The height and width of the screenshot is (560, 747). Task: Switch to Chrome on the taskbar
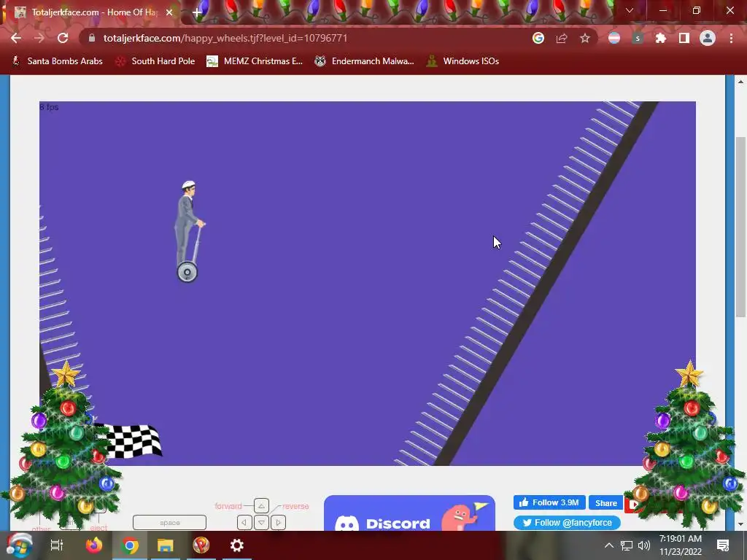coord(129,545)
